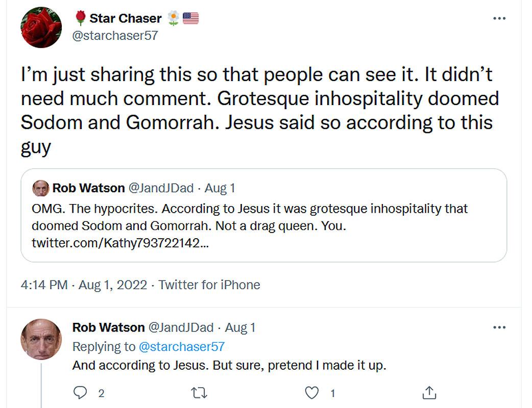The width and height of the screenshot is (532, 408).
Task: Open Star Chaser's rose profile picture
Action: click(41, 28)
